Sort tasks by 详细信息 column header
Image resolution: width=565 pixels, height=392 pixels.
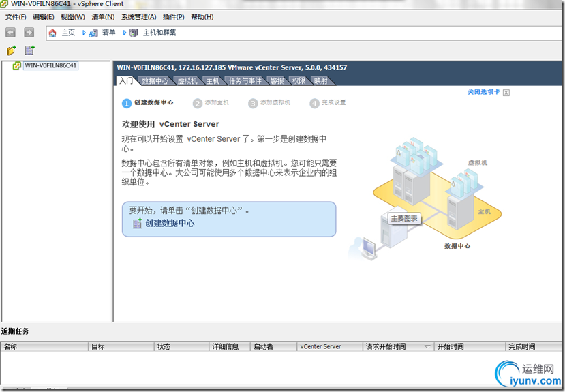[x=230, y=346]
